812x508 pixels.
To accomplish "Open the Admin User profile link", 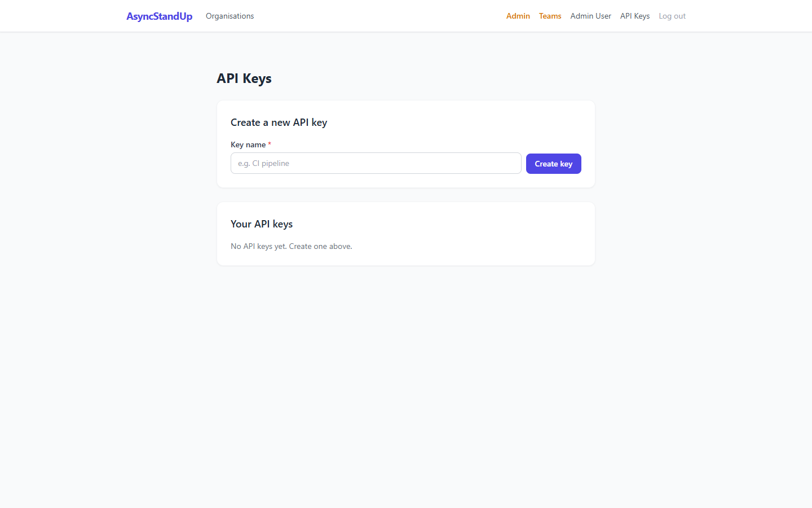I will point(590,16).
